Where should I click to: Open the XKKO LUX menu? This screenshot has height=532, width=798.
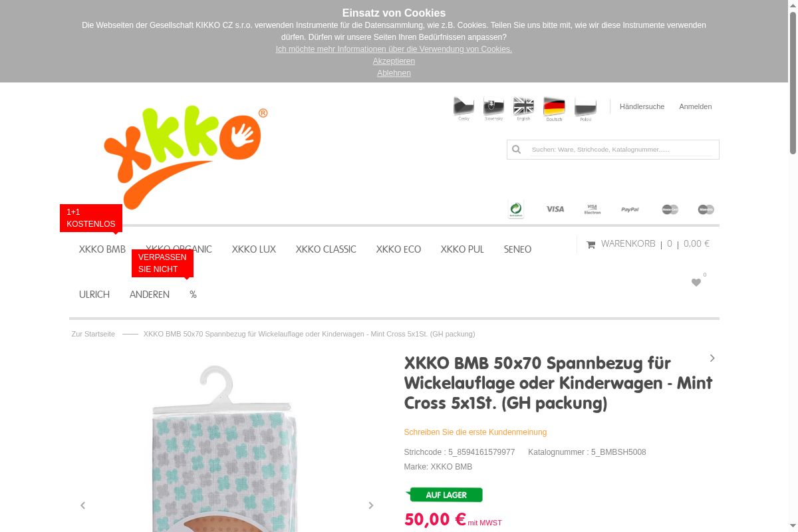tap(254, 249)
